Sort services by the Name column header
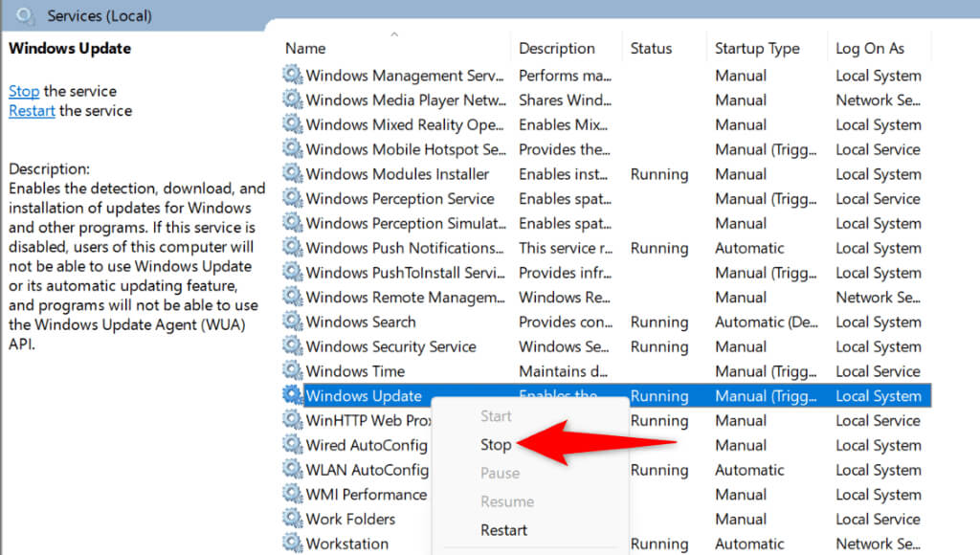The image size is (980, 555). pos(305,48)
